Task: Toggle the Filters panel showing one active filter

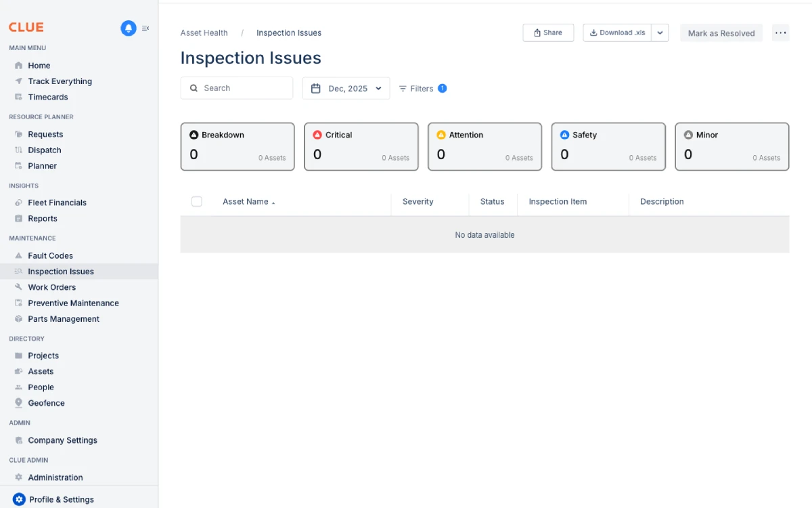Action: [422, 88]
